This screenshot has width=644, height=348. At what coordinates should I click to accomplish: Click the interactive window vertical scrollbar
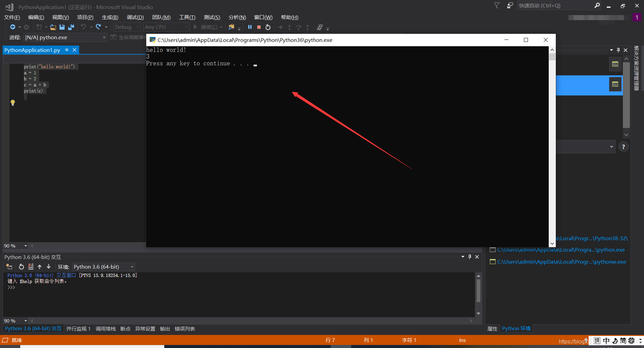(x=478, y=291)
